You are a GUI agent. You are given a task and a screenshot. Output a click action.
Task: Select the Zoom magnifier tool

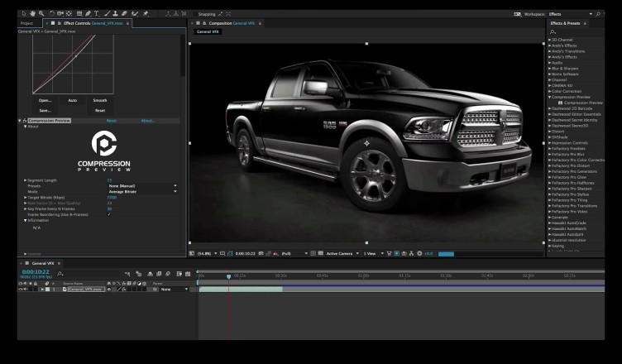click(x=41, y=14)
